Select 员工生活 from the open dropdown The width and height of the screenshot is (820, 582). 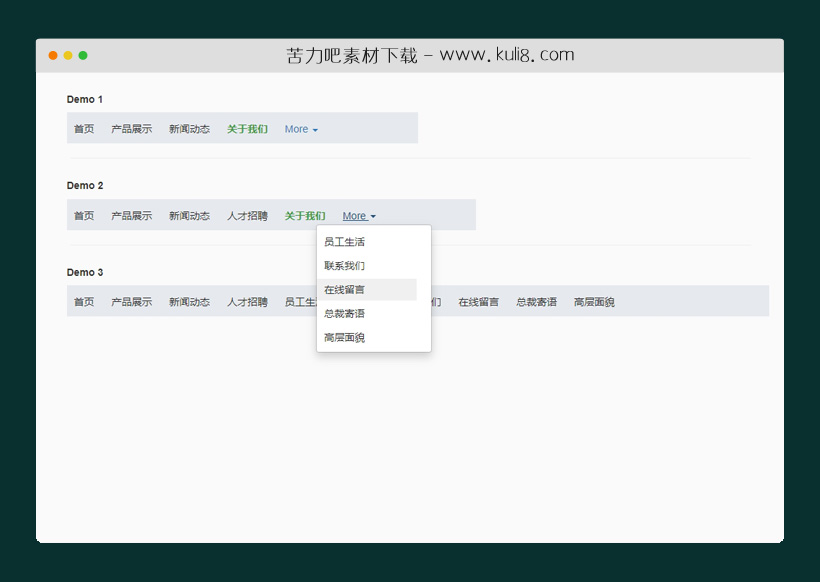tap(345, 241)
